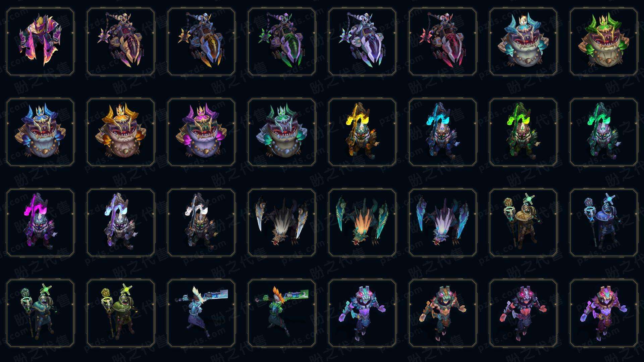This screenshot has width=644, height=362.
Task: Pick the cyan-horned Tahm Kench with flame crown
Action: point(523,42)
